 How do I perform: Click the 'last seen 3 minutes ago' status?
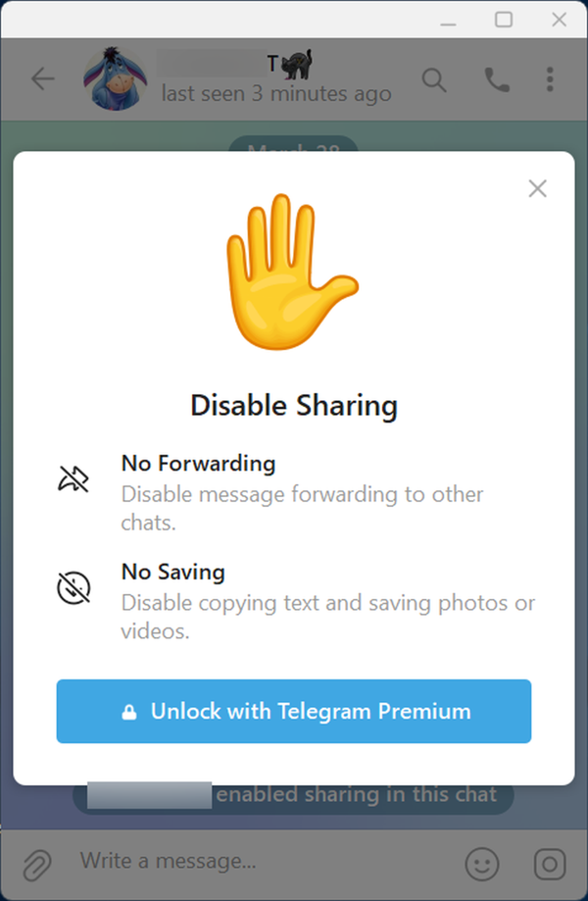pyautogui.click(x=276, y=94)
